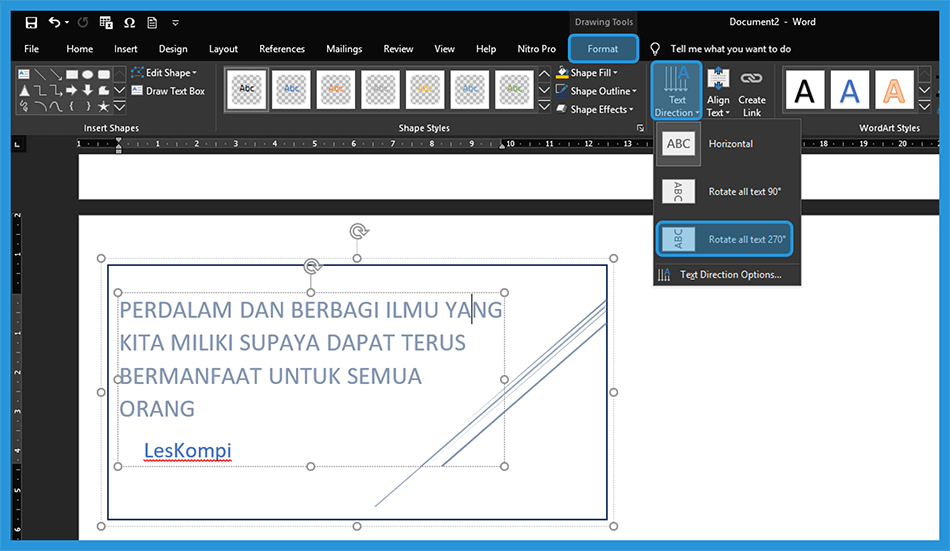Apply the first black-outline Abc shape style

pos(247,89)
